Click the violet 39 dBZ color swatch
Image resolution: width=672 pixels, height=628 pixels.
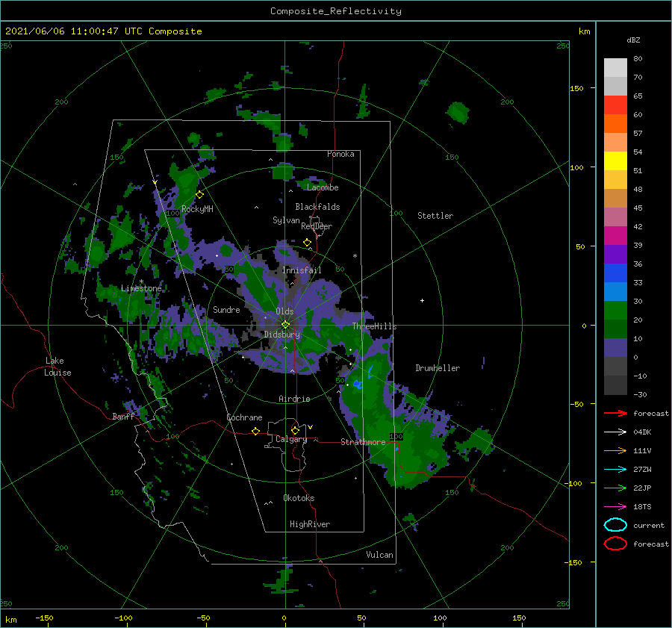click(x=615, y=254)
